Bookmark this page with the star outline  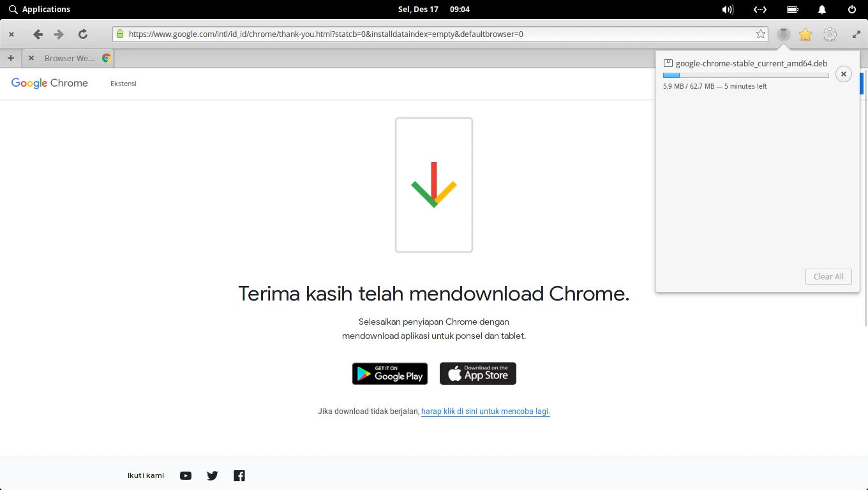pos(761,34)
